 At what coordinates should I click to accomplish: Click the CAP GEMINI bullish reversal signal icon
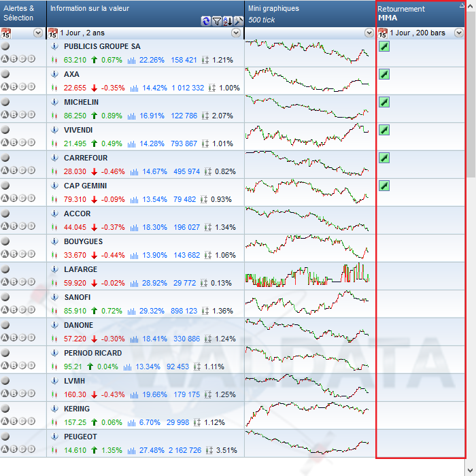tap(384, 186)
